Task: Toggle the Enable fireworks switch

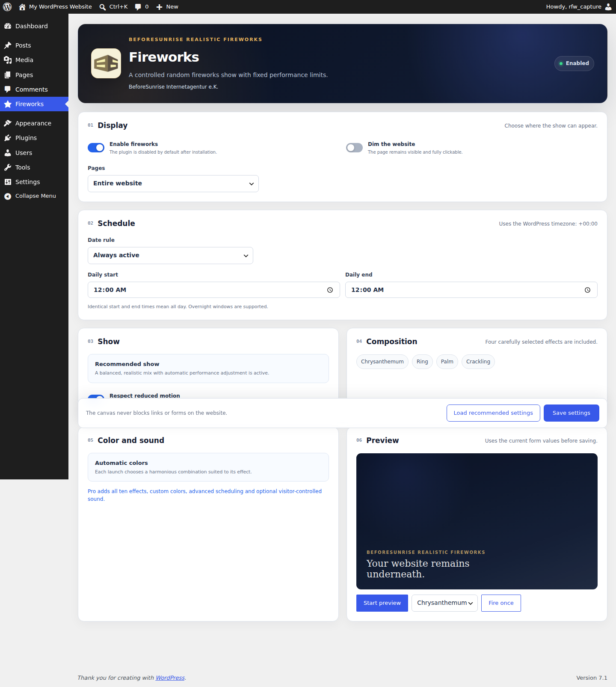Action: [96, 148]
